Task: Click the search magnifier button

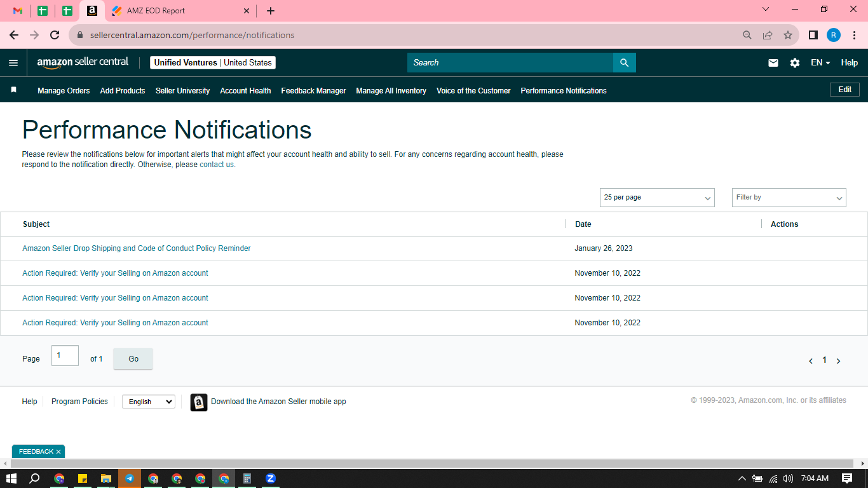Action: (625, 62)
